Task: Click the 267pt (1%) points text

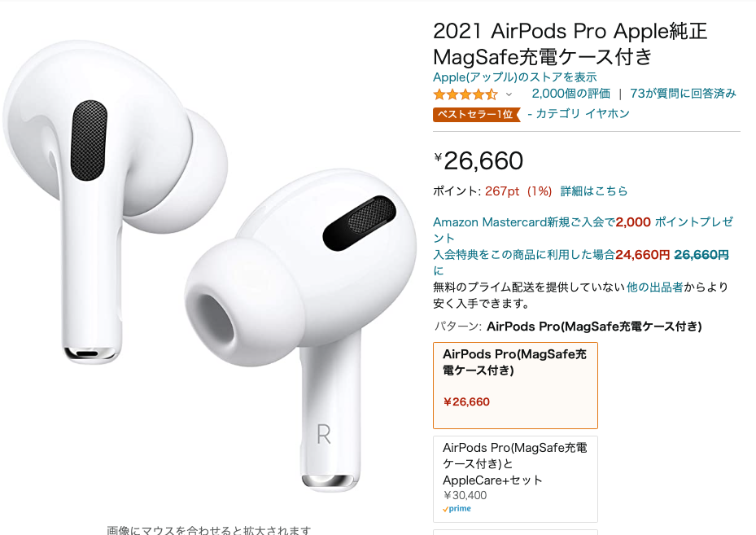Action: (x=518, y=191)
